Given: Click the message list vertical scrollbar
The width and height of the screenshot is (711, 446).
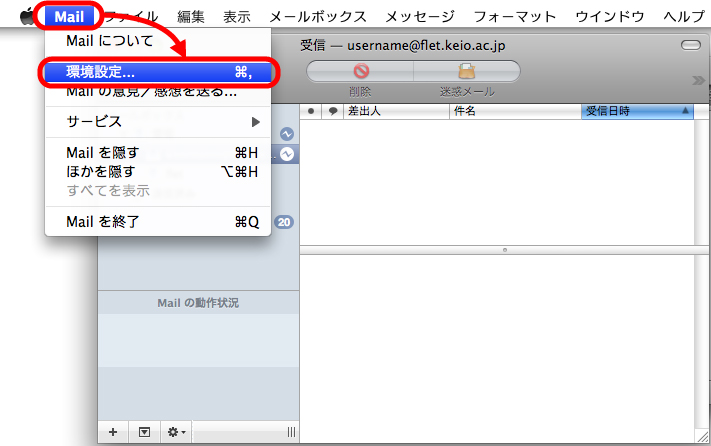Looking at the screenshot, I should (x=701, y=181).
